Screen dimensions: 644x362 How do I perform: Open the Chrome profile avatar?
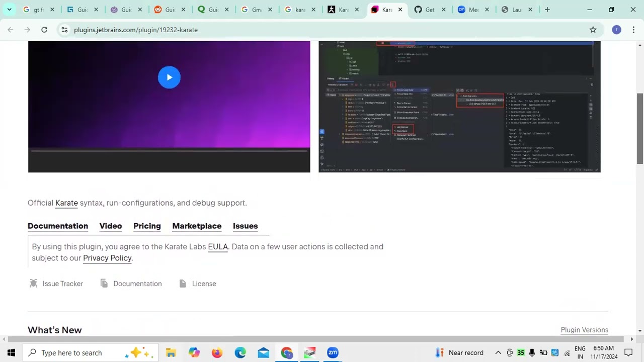(x=616, y=30)
